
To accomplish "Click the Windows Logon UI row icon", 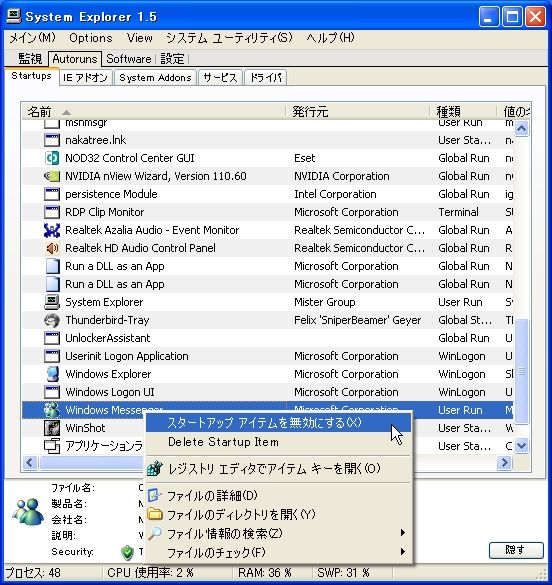I will (x=52, y=392).
